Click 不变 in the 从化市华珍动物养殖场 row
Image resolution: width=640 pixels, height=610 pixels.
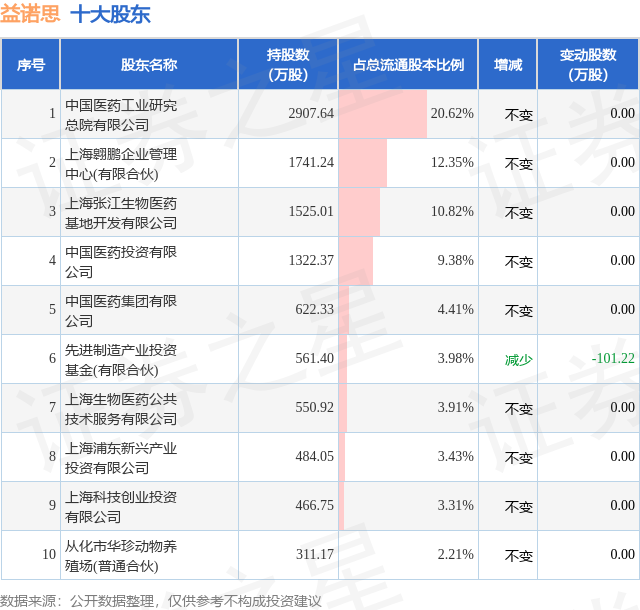click(x=519, y=556)
